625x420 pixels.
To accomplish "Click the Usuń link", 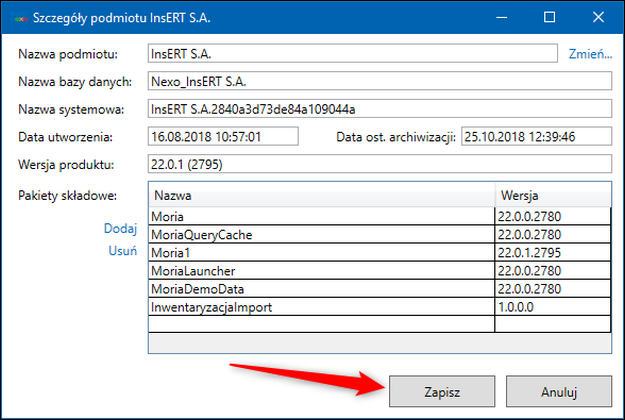I will [122, 251].
